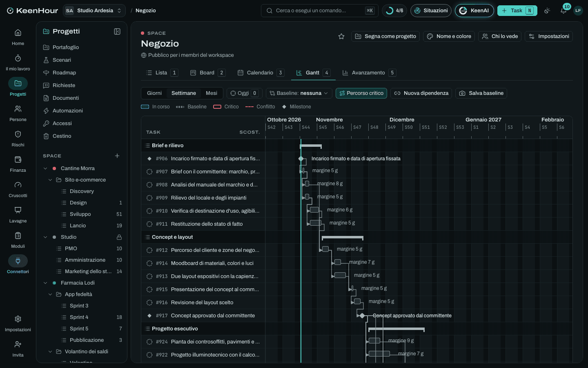Collapse the Farmacia Lodi space
Screen dimensions: 588x368
point(45,283)
